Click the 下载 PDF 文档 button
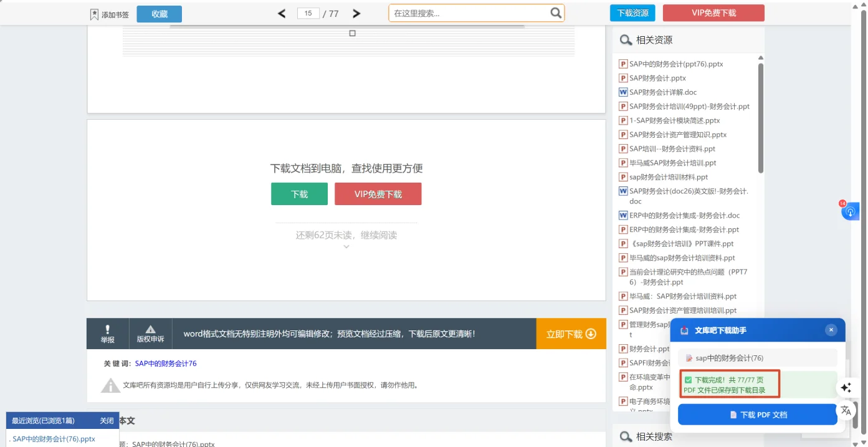Viewport: 868px width, 447px height. [758, 415]
